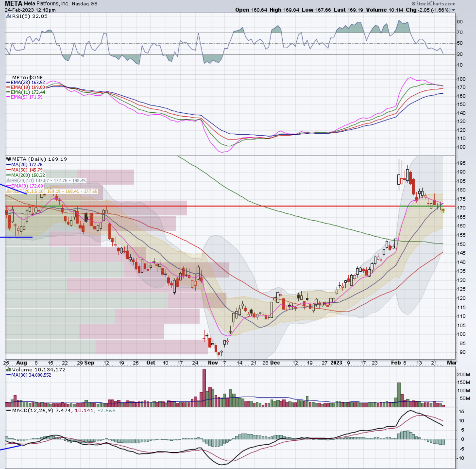Screen dimensions: 476x469
Task: Click the Sep label on date axis
Action: (89, 363)
